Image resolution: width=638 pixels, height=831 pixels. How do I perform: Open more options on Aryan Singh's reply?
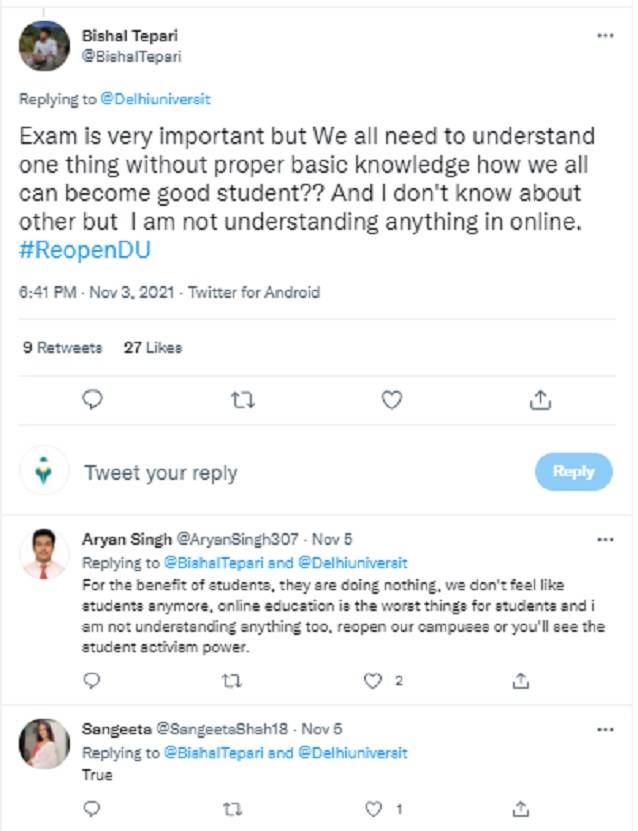click(x=604, y=540)
